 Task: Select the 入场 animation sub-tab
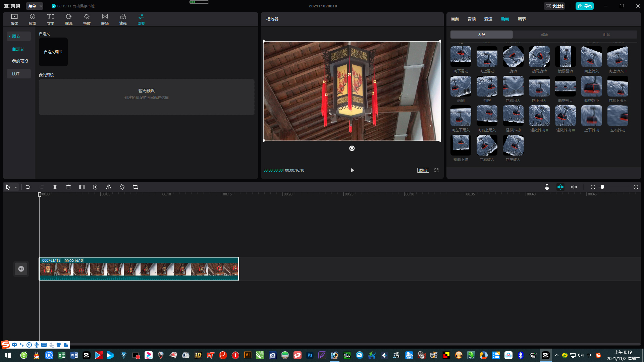click(482, 35)
